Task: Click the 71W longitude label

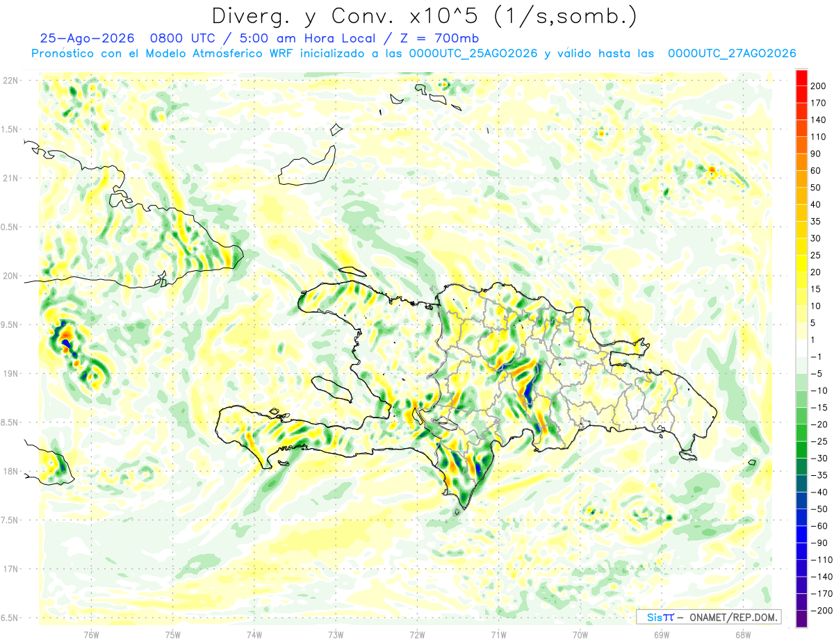Action: [498, 634]
